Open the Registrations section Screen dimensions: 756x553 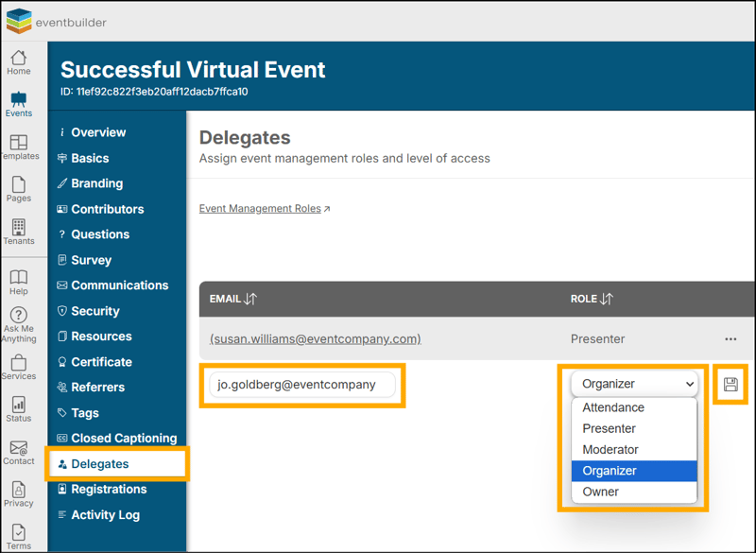point(109,490)
